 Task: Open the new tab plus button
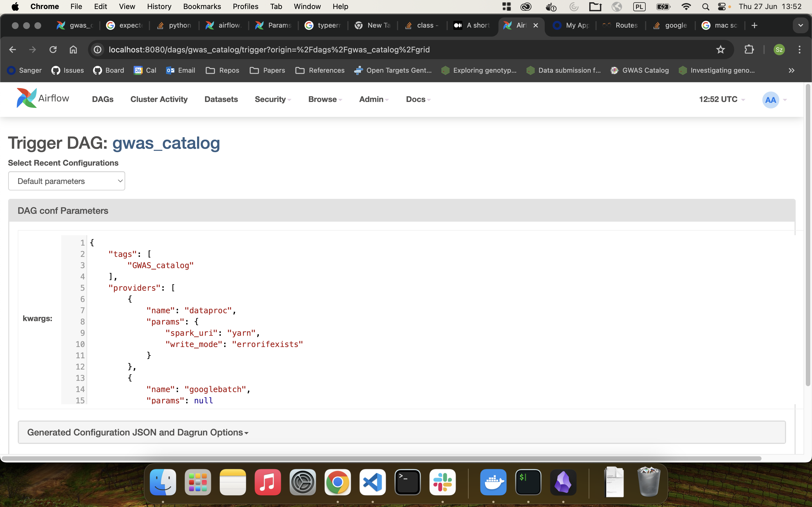click(754, 25)
